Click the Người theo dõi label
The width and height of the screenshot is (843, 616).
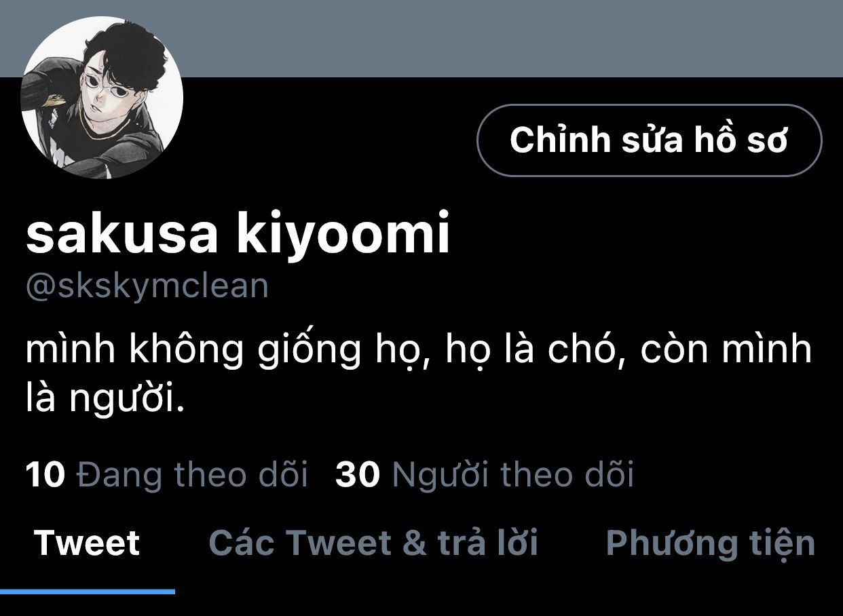point(513,474)
